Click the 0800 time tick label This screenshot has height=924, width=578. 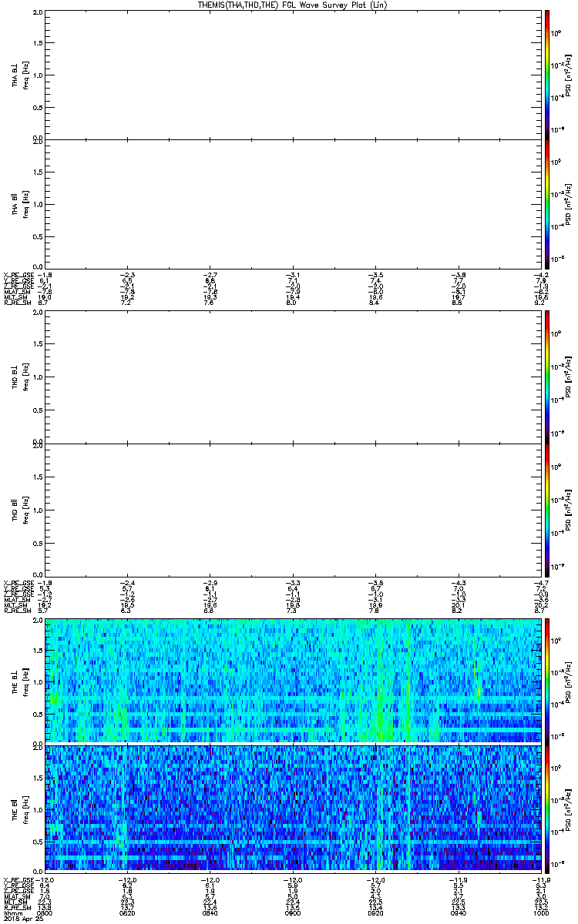(x=45, y=914)
